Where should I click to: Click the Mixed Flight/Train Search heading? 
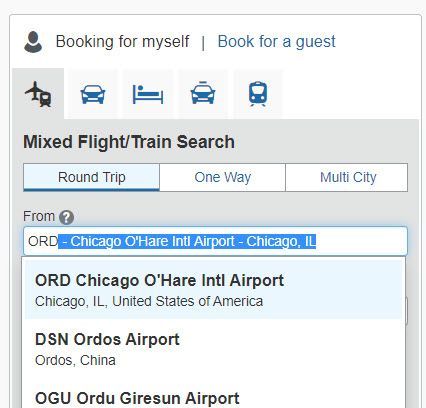[129, 142]
